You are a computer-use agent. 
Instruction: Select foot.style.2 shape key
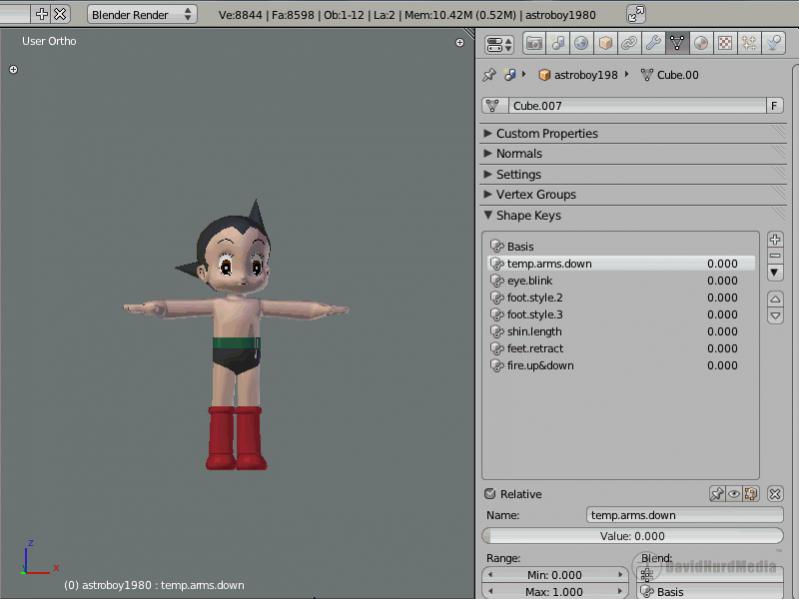[x=620, y=297]
